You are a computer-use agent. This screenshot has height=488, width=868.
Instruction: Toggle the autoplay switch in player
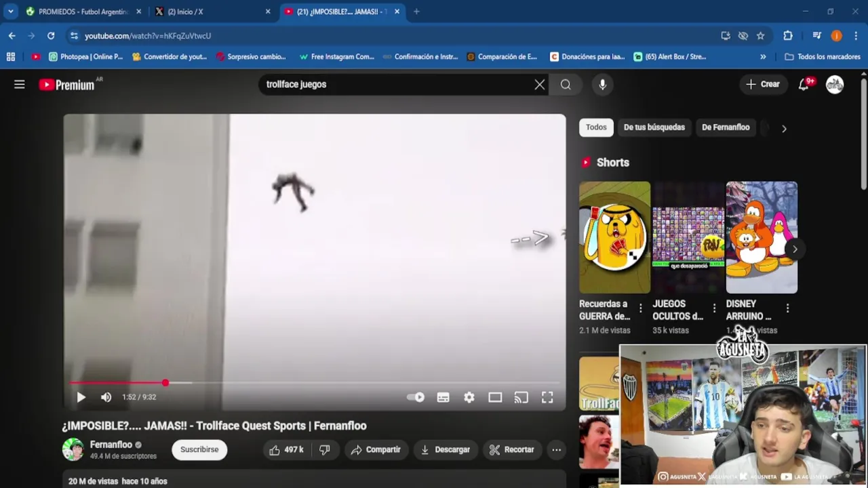point(416,397)
